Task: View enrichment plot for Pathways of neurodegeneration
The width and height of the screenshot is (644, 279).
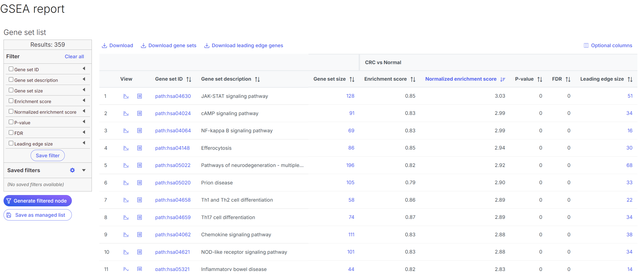Action: (126, 165)
